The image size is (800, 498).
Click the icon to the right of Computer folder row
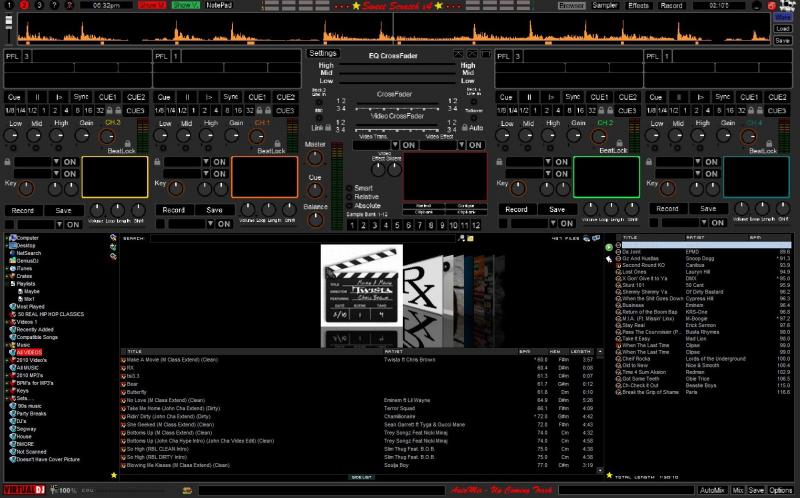113,238
